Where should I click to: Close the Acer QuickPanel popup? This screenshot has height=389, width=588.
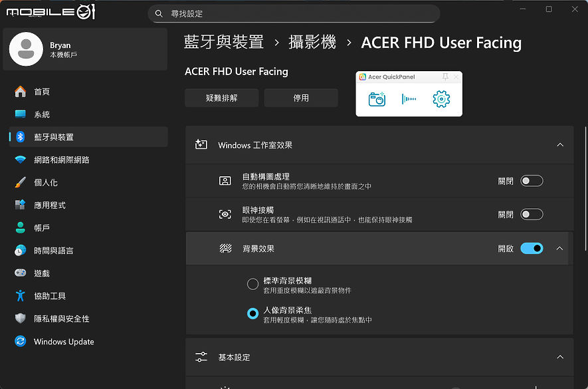click(x=456, y=77)
